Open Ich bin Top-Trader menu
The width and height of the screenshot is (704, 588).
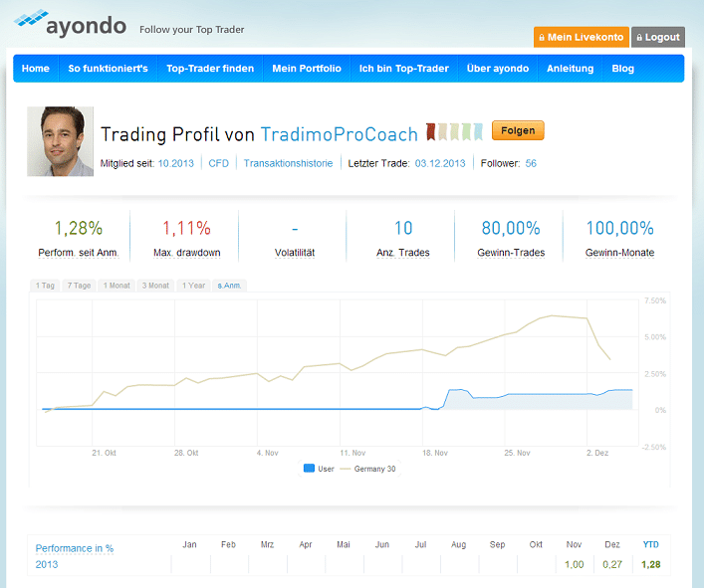(403, 69)
